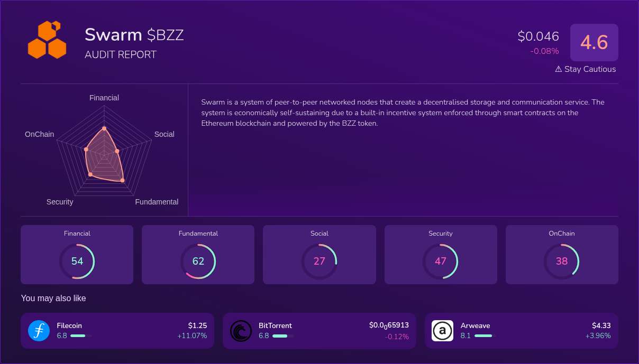
Task: Click the Filecoin coin logo
Action: coord(39,331)
